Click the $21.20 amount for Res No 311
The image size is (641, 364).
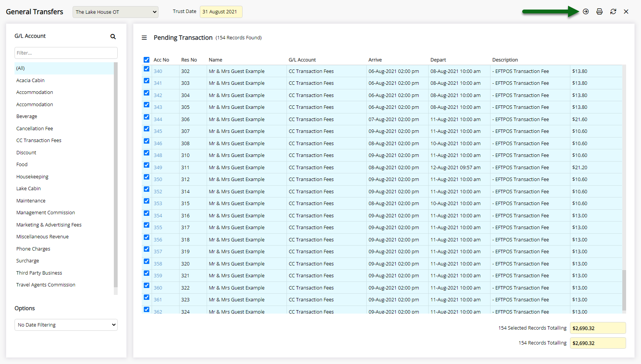[x=579, y=167]
